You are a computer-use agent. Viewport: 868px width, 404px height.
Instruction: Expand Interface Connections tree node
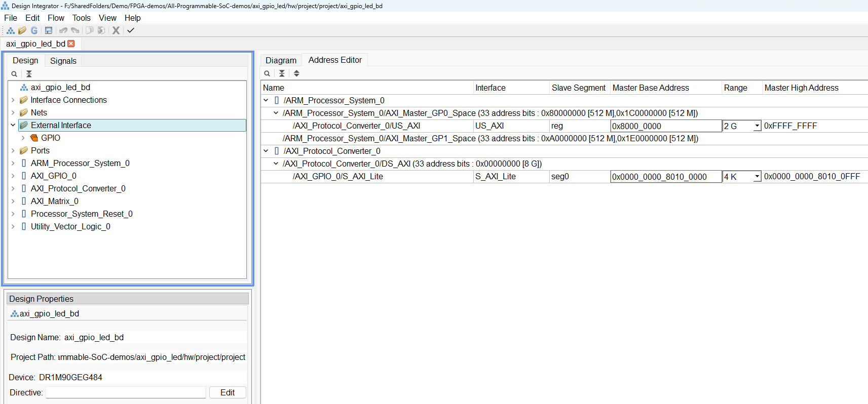[13, 100]
